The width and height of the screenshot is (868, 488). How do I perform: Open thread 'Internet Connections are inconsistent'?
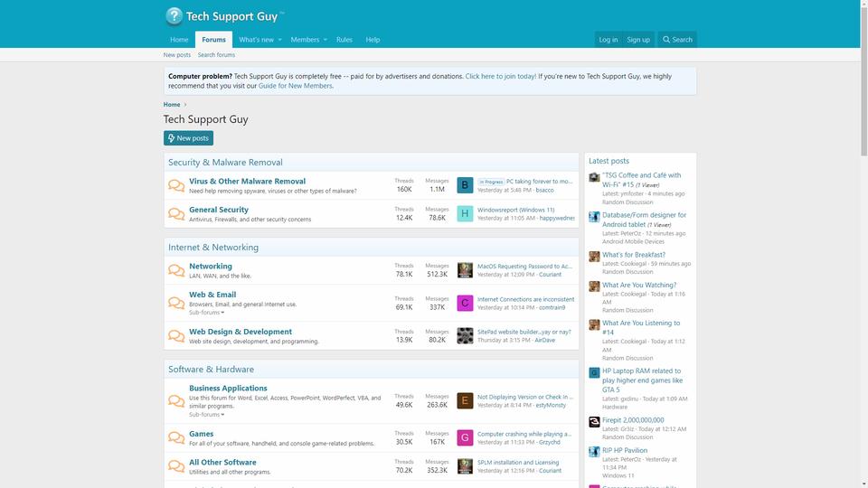[525, 299]
